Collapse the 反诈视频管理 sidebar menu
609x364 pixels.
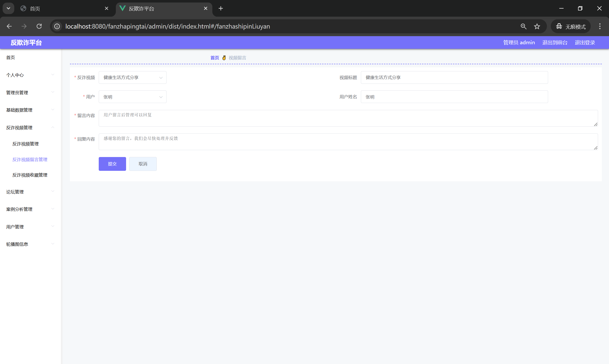30,128
